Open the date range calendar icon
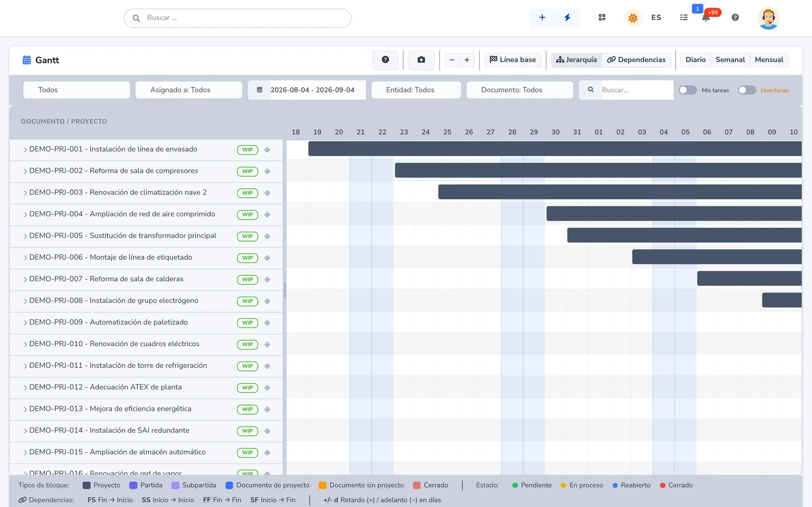 click(259, 90)
